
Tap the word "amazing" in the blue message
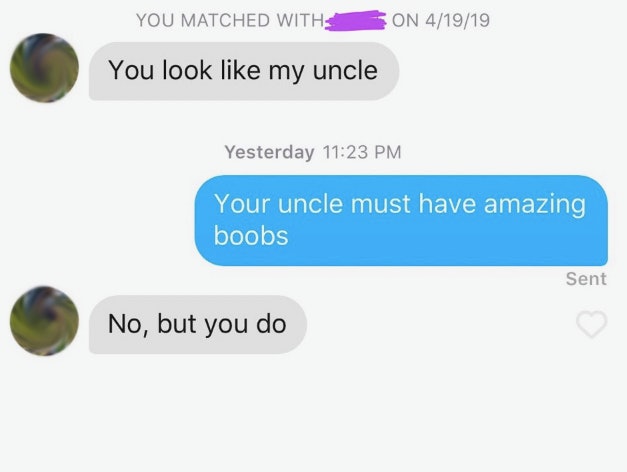pyautogui.click(x=535, y=205)
